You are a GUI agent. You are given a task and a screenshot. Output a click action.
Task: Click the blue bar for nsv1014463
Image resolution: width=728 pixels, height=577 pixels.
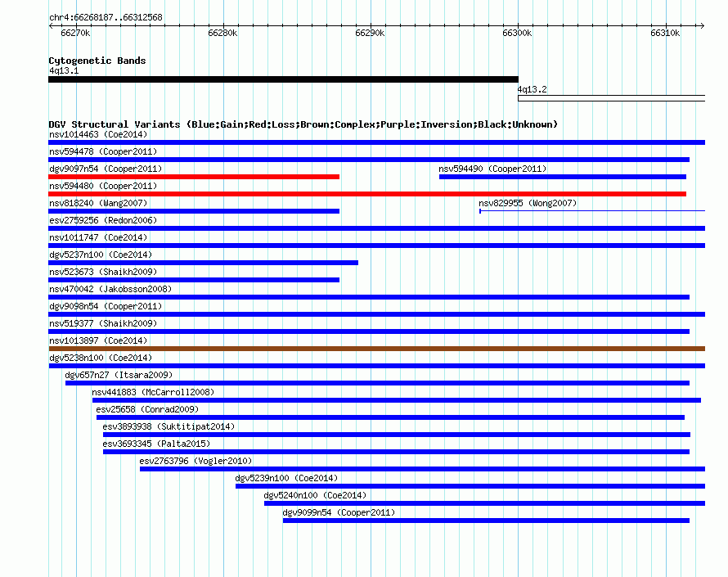click(x=377, y=142)
